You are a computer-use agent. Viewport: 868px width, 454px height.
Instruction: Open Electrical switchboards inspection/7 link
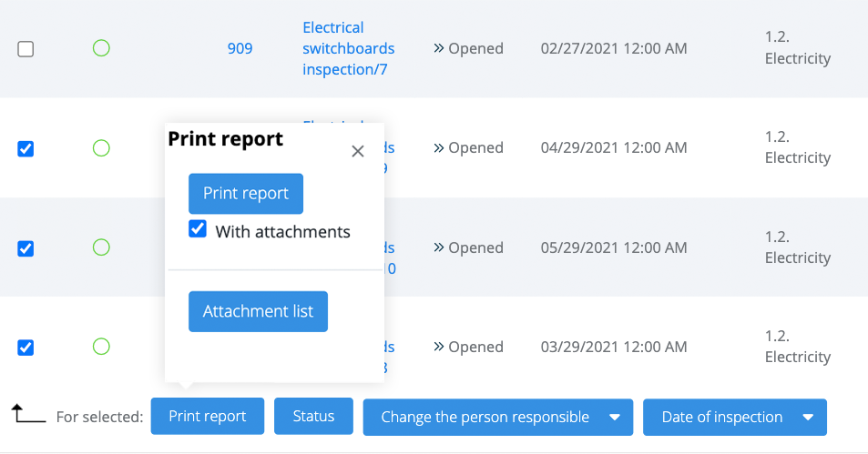click(x=348, y=48)
